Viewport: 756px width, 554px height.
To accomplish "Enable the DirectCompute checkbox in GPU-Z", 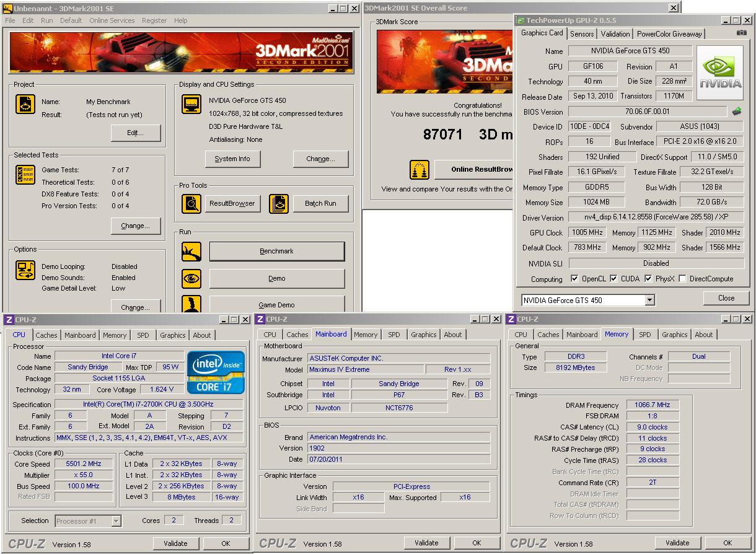I will click(682, 279).
